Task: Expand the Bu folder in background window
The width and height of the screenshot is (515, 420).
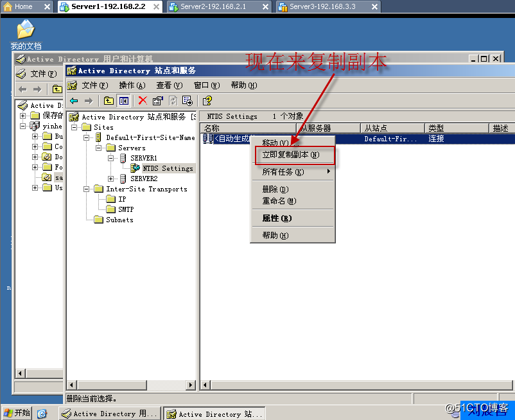Action: tap(35, 136)
